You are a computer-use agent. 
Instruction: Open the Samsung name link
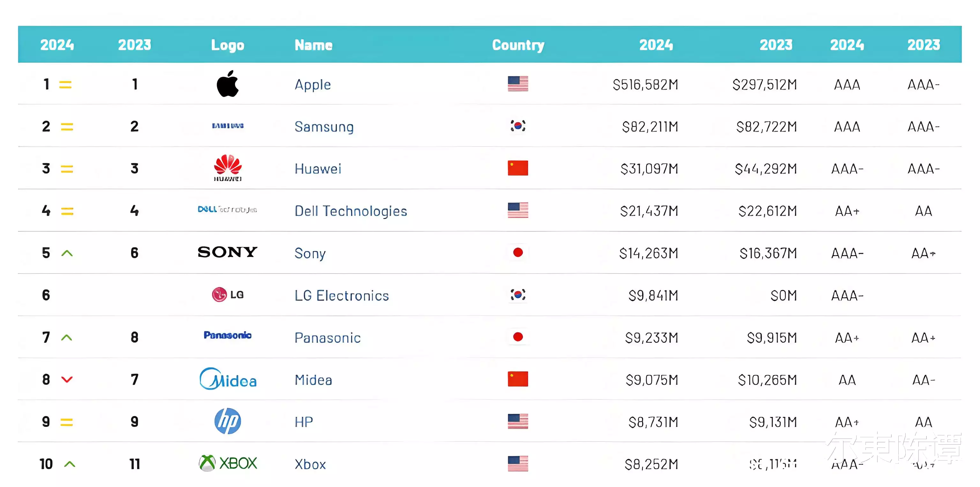tap(324, 127)
